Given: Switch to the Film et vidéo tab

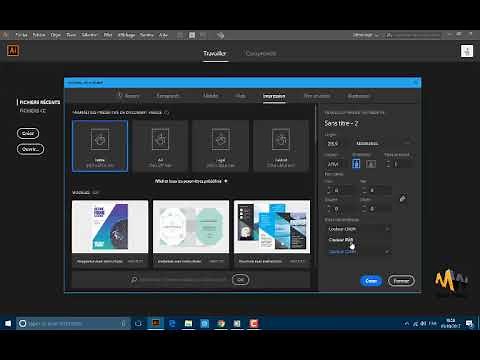Looking at the screenshot, I should click(317, 96).
